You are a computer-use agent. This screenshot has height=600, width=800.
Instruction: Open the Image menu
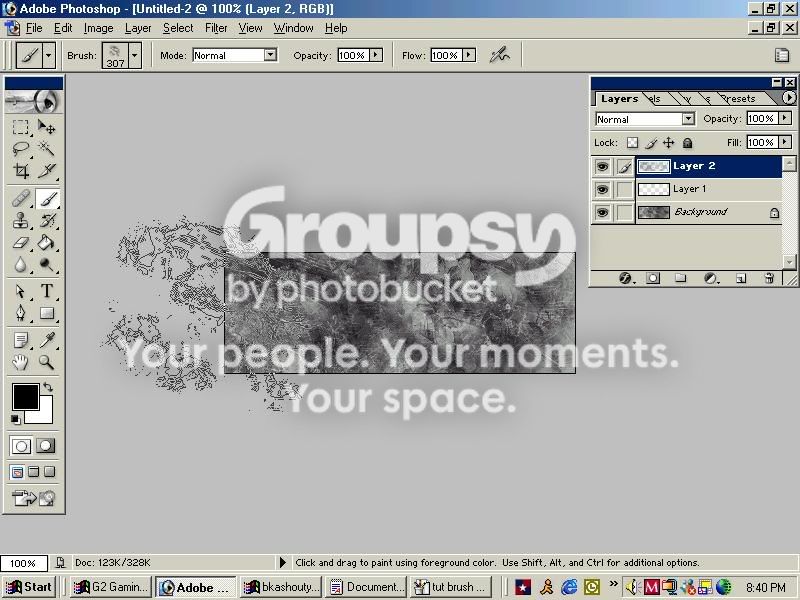(x=98, y=28)
